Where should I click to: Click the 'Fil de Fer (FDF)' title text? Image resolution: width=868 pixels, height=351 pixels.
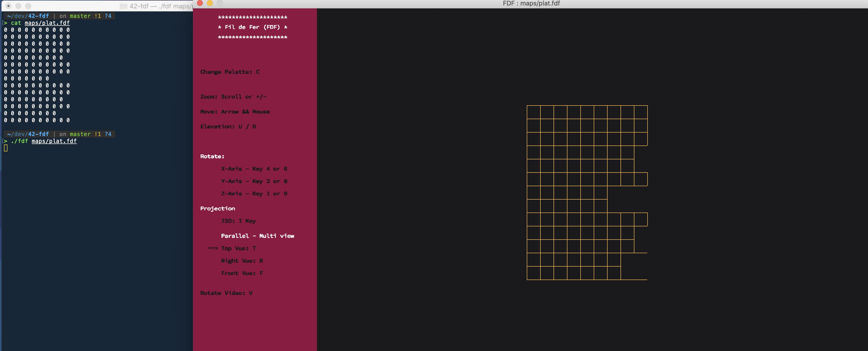point(252,27)
